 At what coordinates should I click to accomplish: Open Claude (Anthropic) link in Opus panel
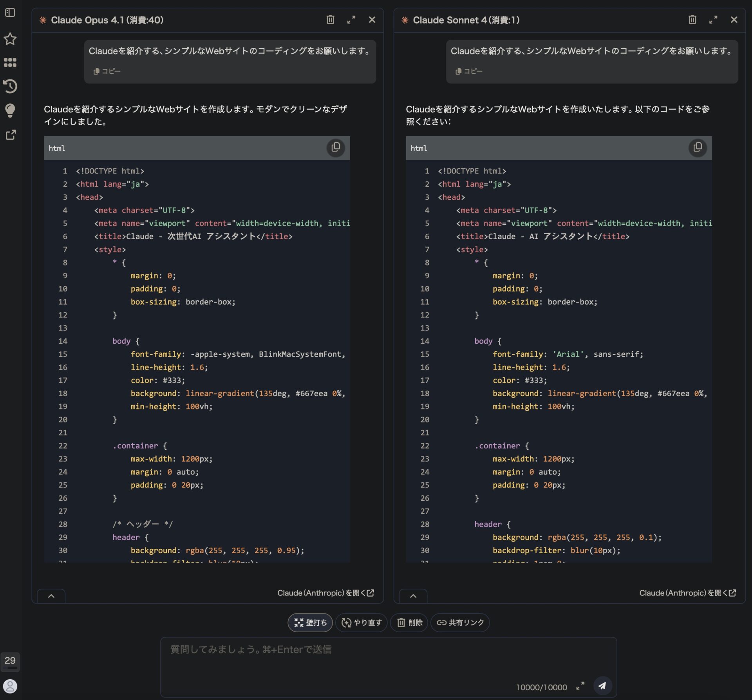pos(325,593)
